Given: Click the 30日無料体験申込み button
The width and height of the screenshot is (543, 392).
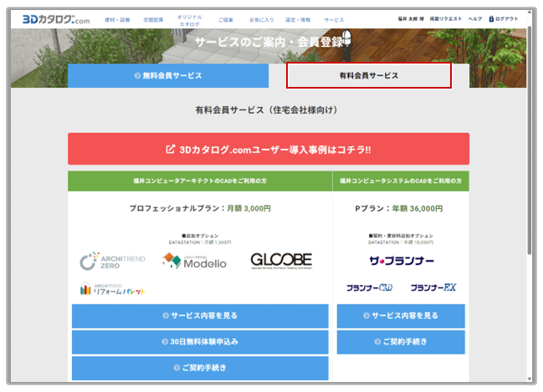Looking at the screenshot, I should (200, 342).
